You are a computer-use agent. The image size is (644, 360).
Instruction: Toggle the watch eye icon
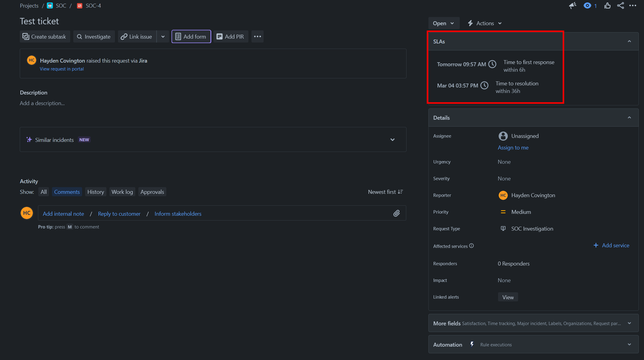(587, 5)
